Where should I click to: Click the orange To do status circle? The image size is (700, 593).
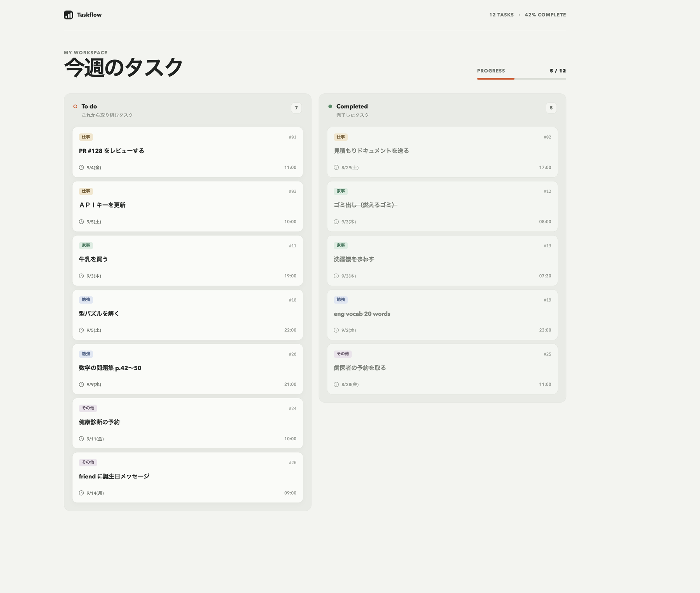pos(75,106)
